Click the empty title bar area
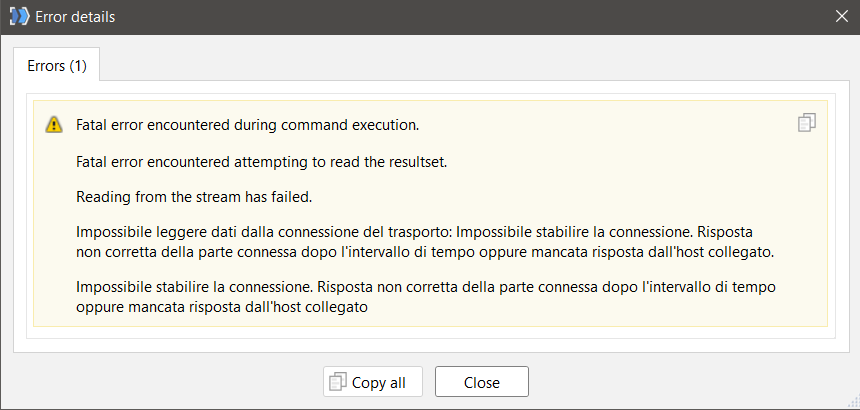Viewport: 860px width, 410px height. 450,17
